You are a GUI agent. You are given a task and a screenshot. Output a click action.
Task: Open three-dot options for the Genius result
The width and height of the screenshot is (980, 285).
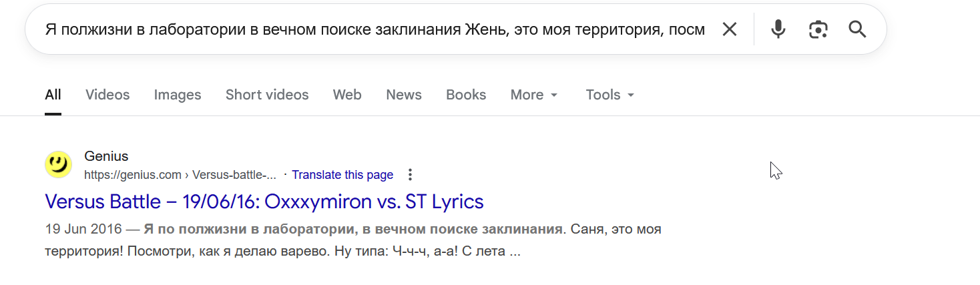pyautogui.click(x=410, y=175)
